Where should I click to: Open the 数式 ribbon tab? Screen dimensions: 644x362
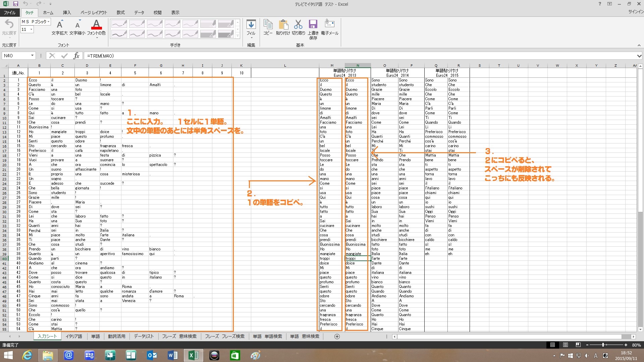(120, 12)
